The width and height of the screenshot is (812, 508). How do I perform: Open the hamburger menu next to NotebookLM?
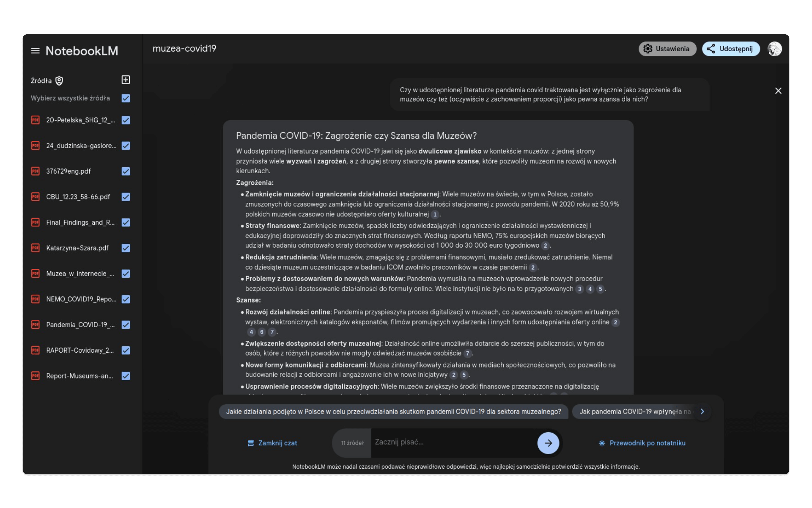tap(35, 51)
